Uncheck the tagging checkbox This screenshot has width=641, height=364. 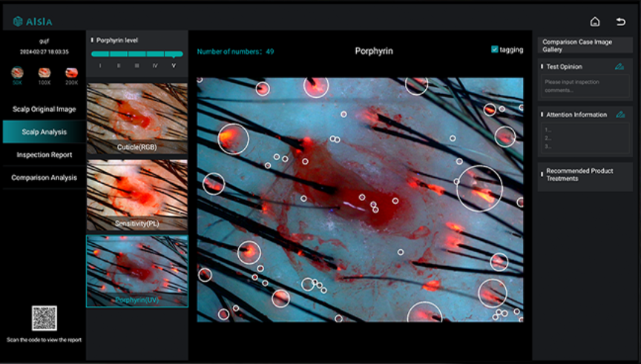(x=495, y=50)
